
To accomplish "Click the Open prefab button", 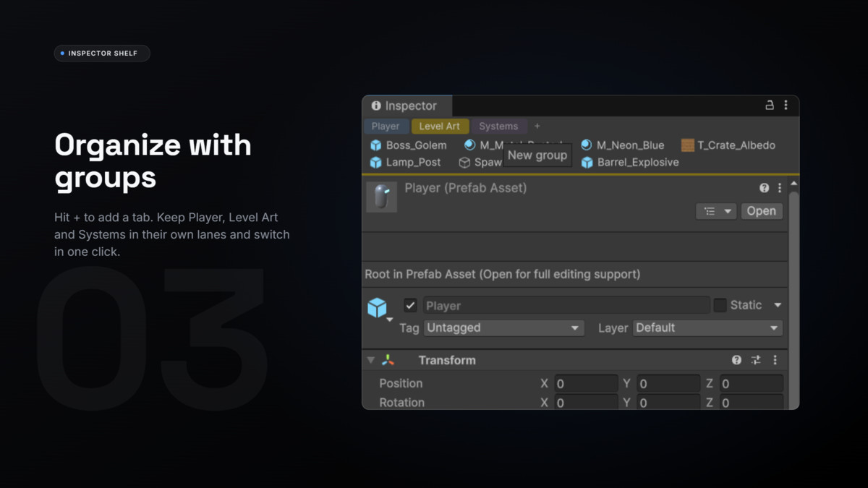I will click(761, 211).
